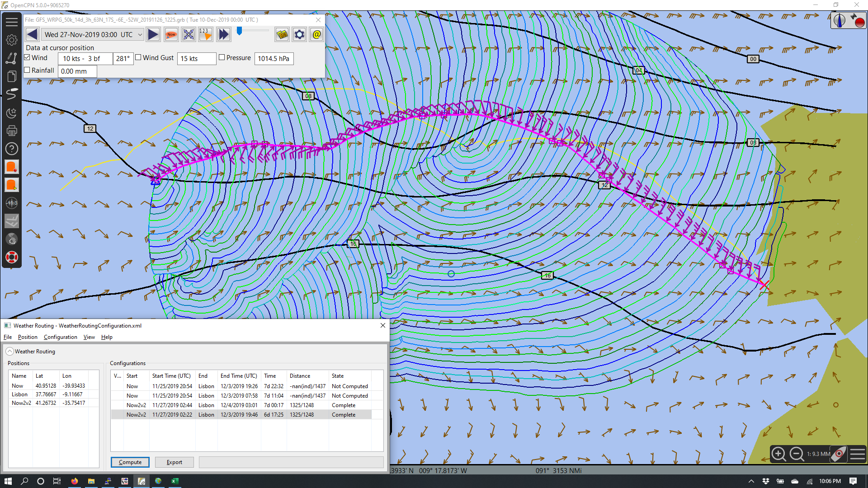Open Dropbox tray icon

[x=765, y=481]
